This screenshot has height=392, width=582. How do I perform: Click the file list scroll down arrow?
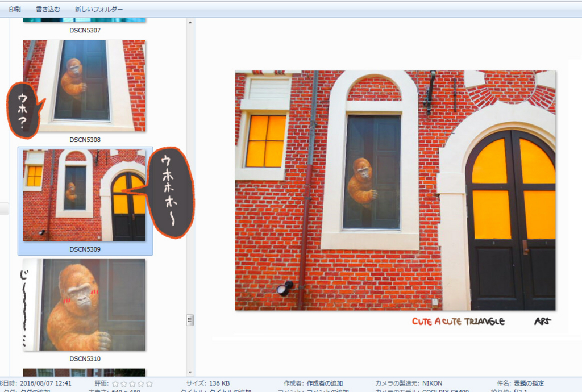pyautogui.click(x=190, y=372)
